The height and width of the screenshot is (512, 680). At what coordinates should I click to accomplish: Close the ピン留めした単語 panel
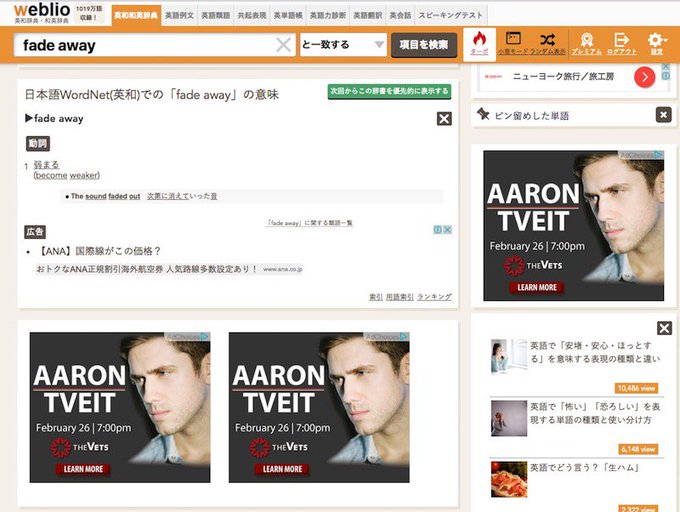click(x=664, y=115)
